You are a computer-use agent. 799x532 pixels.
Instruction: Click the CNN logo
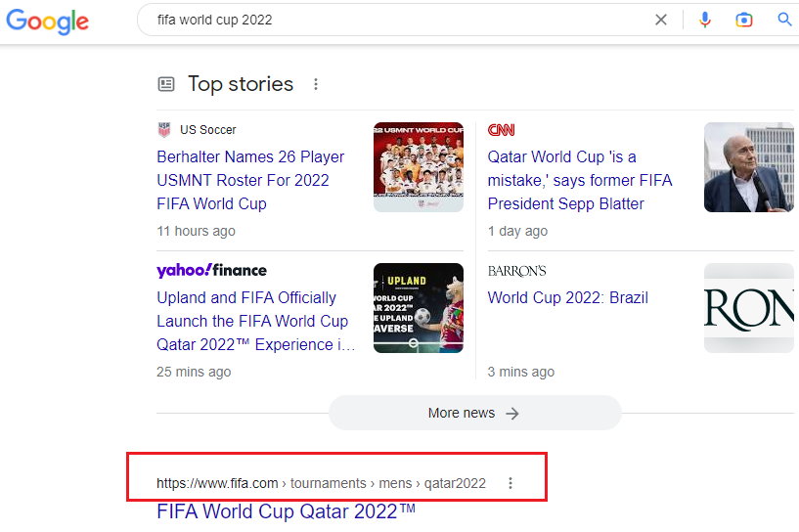click(x=502, y=130)
